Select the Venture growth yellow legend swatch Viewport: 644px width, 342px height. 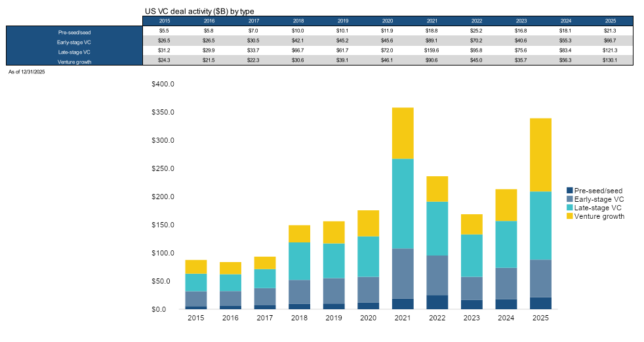click(570, 216)
